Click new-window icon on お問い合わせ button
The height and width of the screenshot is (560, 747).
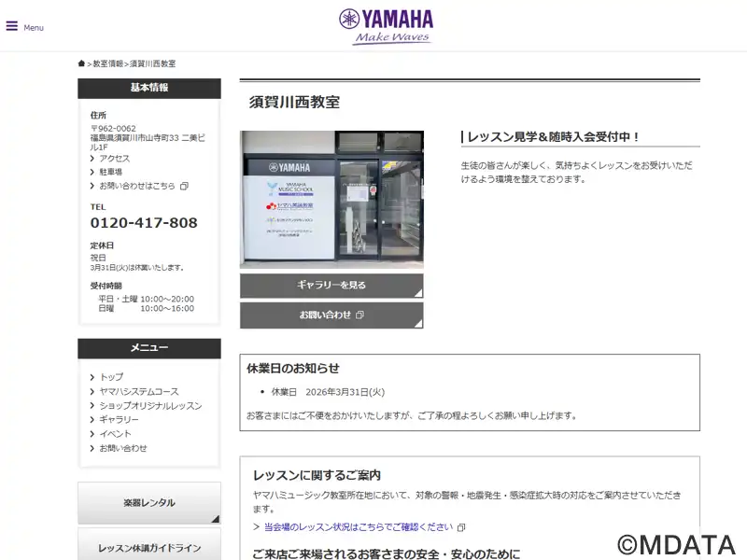tap(360, 315)
